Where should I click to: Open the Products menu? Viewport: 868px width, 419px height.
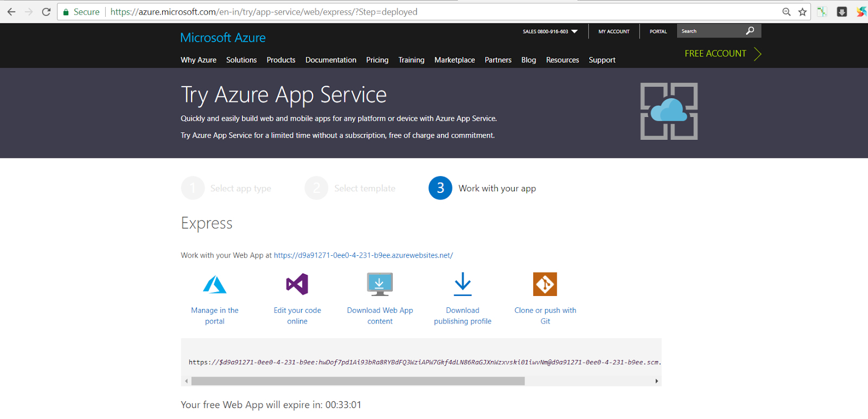tap(281, 60)
